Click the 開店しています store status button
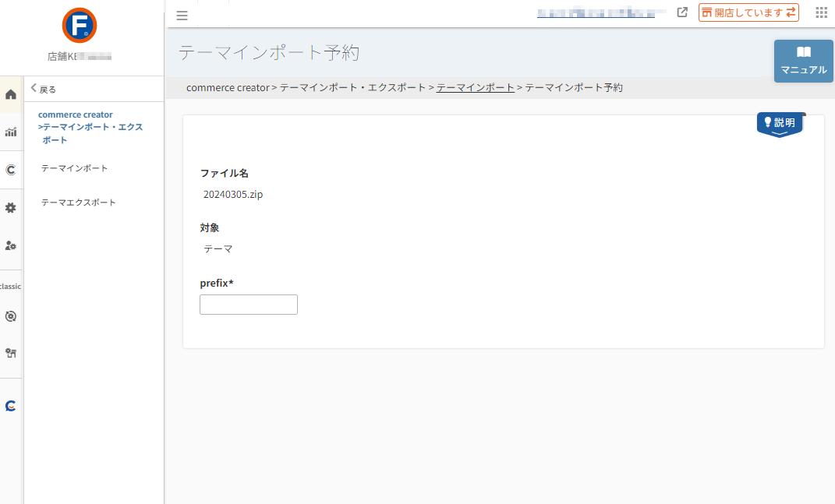 coord(748,12)
